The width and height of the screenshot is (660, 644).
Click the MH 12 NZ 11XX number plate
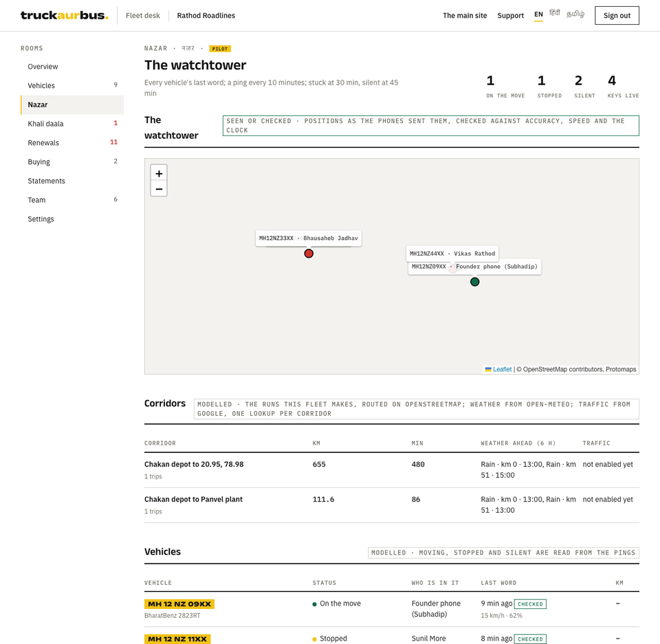177,639
